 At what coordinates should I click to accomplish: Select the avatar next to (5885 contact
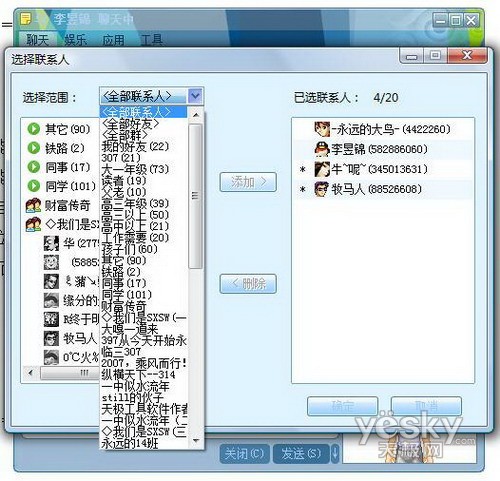[x=51, y=262]
